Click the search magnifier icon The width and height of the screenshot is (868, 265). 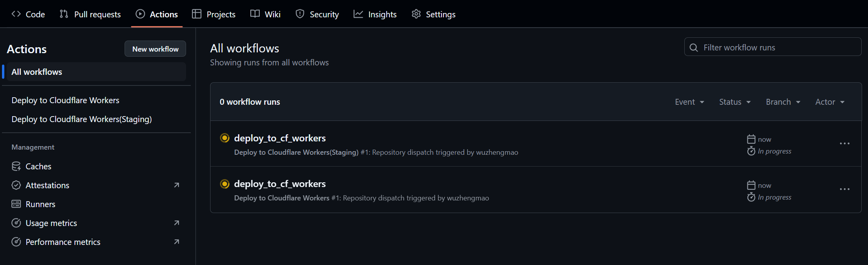tap(694, 48)
